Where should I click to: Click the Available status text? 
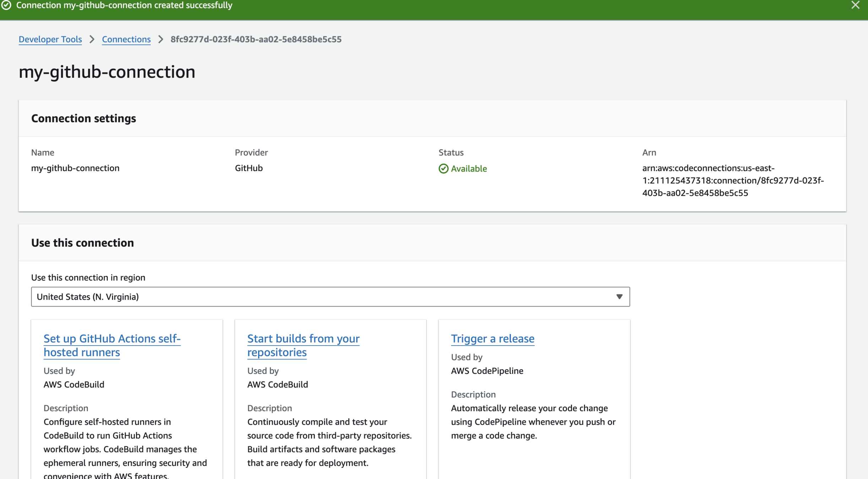[468, 169]
